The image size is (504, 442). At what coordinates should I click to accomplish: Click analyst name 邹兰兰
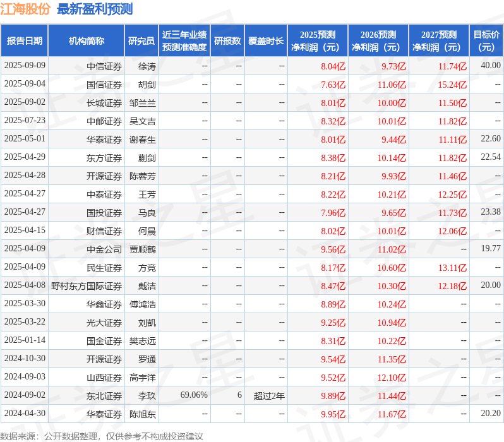[x=142, y=103]
